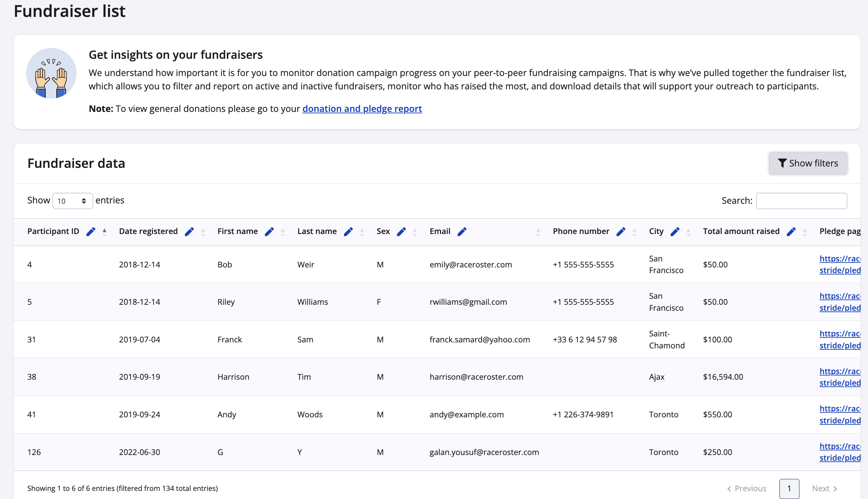Focus the Search input field
This screenshot has height=499, width=868.
point(801,201)
